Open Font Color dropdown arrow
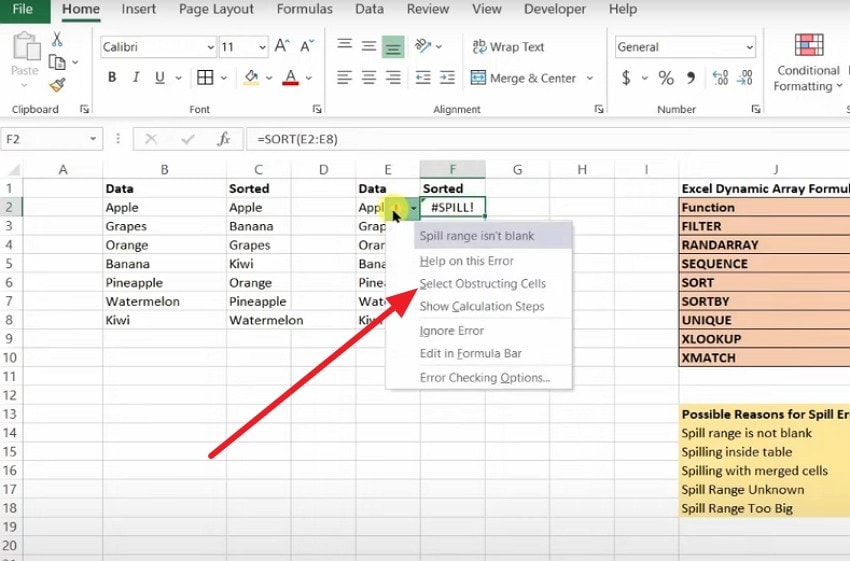The width and height of the screenshot is (850, 561). coord(309,78)
